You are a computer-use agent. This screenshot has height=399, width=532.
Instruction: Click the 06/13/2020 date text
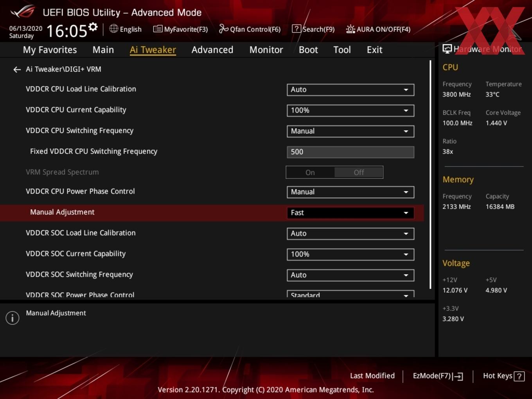26,28
